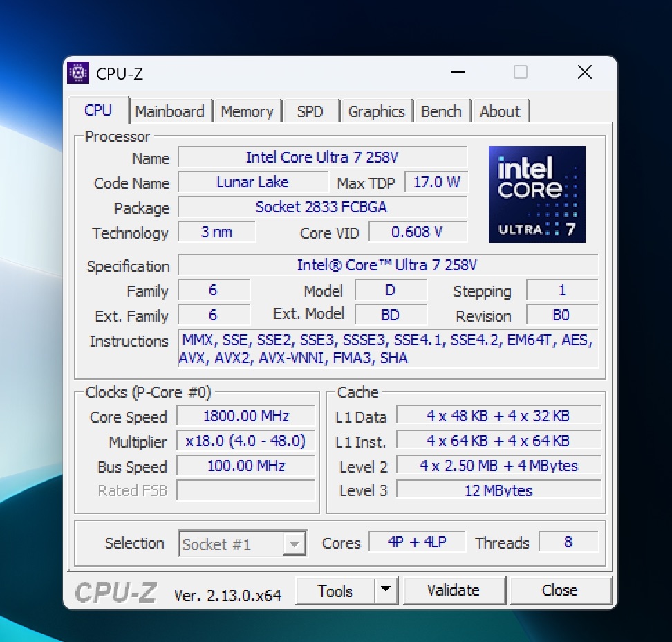Click the Clocks (P-Core #0) group label
This screenshot has width=672, height=642.
click(x=148, y=392)
